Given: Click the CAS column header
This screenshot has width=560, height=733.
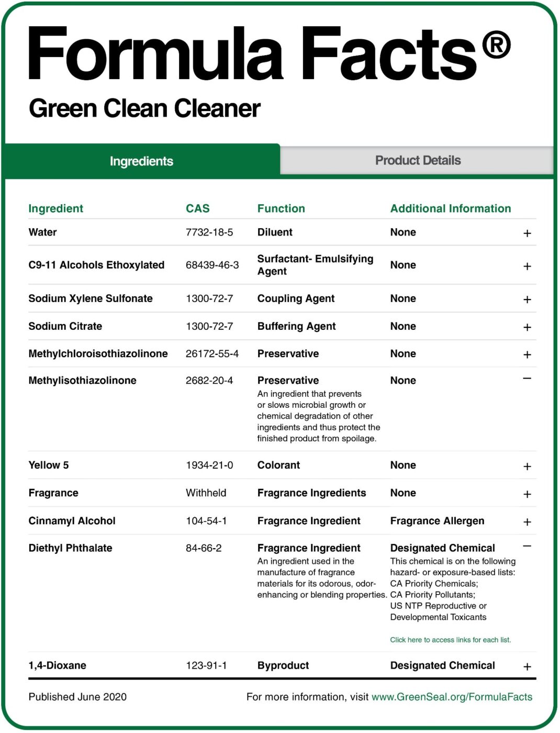Looking at the screenshot, I should 197,208.
